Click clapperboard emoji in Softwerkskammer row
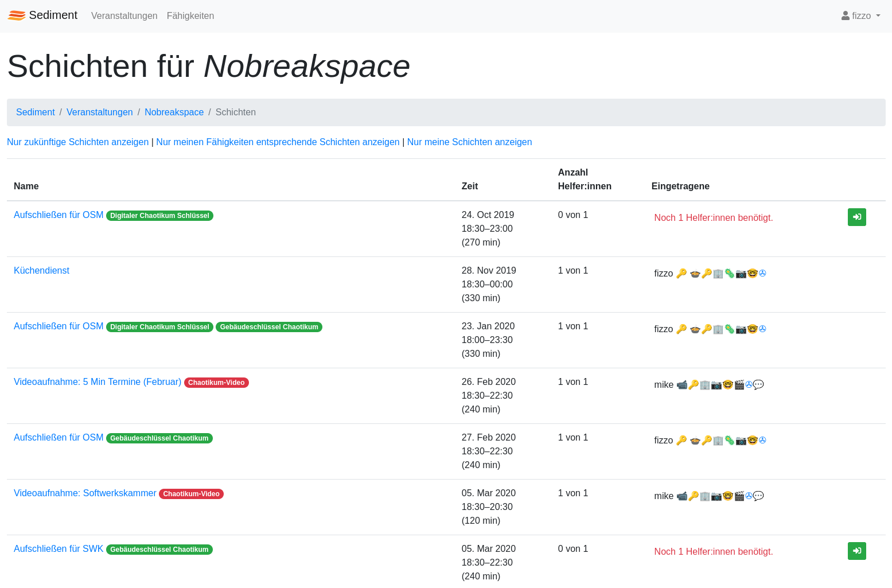The width and height of the screenshot is (892, 588). 739,496
